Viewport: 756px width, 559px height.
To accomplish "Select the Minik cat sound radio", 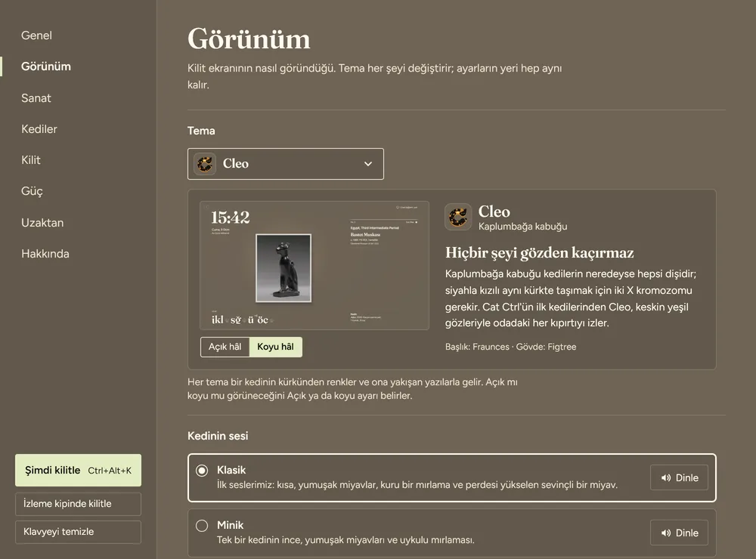I will pyautogui.click(x=202, y=525).
